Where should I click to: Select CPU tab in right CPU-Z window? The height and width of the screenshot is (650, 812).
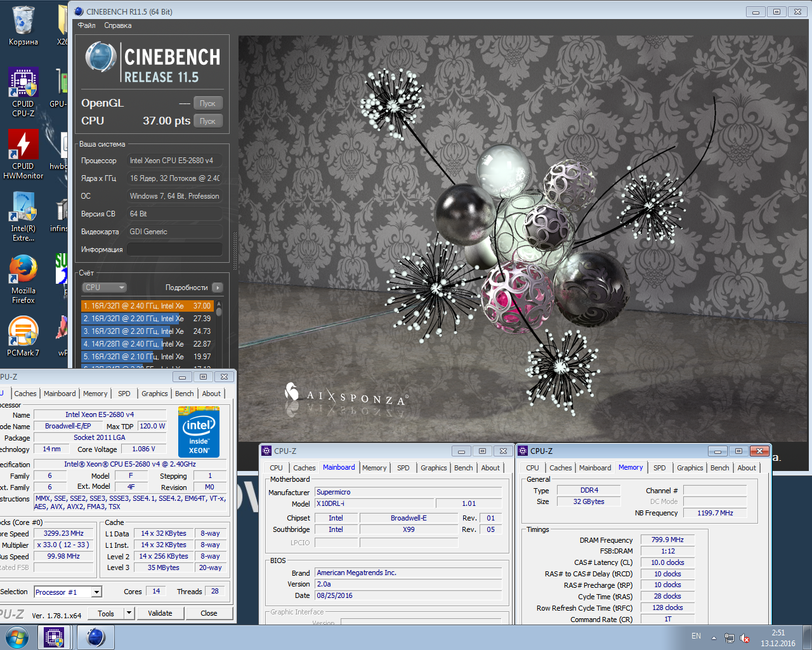(532, 468)
